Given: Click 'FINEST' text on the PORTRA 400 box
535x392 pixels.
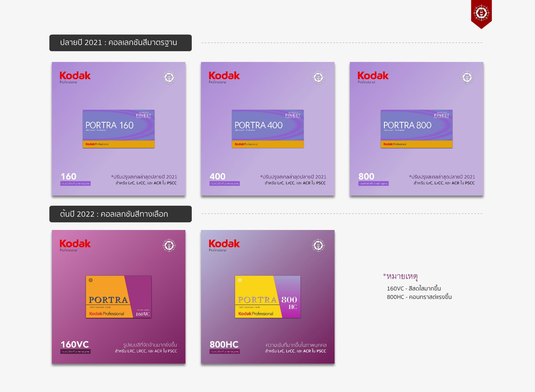Looking at the screenshot, I should (x=293, y=115).
